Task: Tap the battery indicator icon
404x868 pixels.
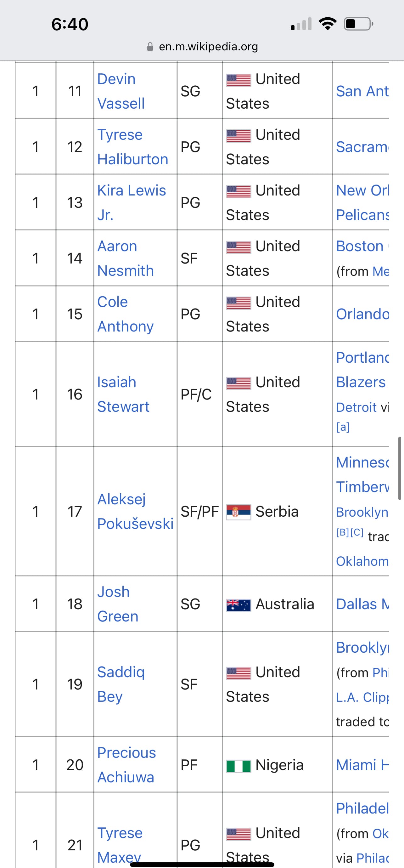Action: point(359,24)
